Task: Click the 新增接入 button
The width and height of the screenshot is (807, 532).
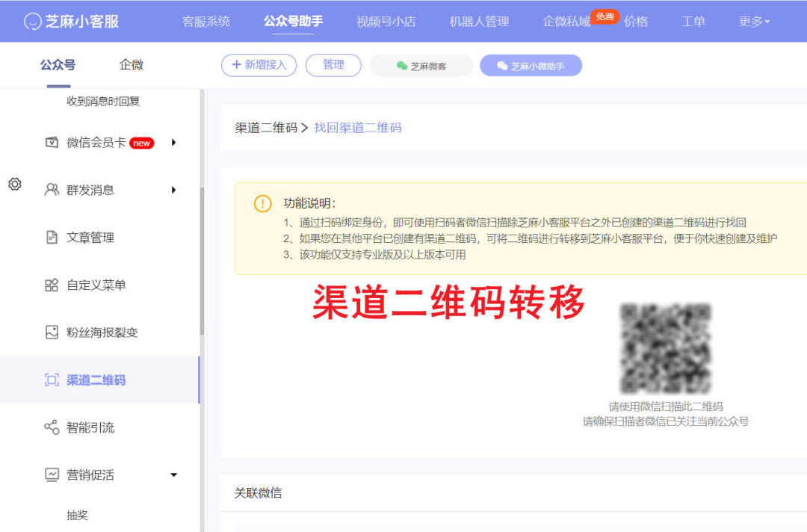Action: tap(259, 65)
